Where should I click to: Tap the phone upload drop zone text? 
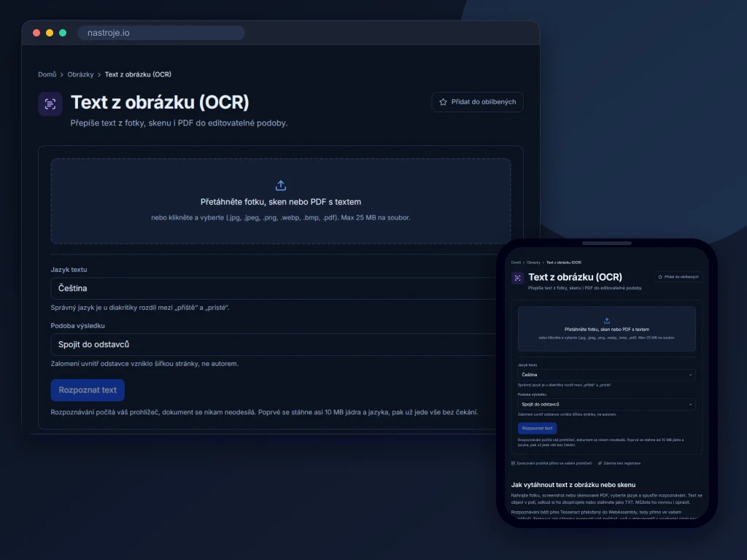click(x=606, y=329)
